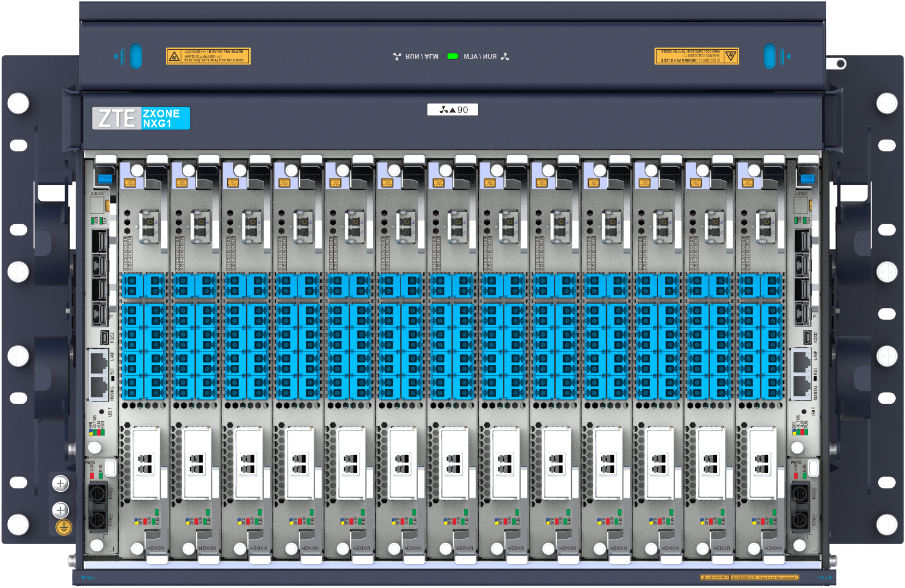Click the NEG(-) power connector on the left

coord(97,493)
